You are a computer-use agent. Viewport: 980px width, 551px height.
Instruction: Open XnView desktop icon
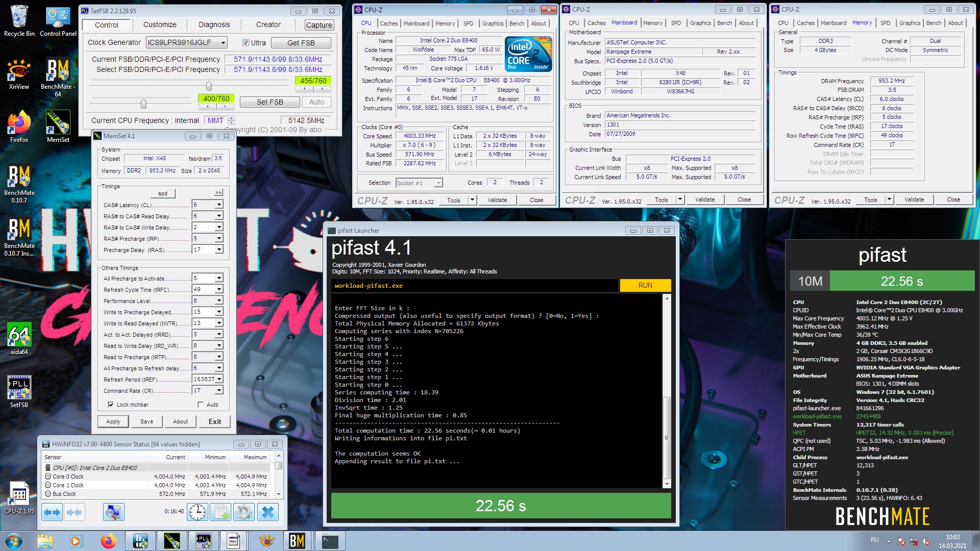click(19, 74)
